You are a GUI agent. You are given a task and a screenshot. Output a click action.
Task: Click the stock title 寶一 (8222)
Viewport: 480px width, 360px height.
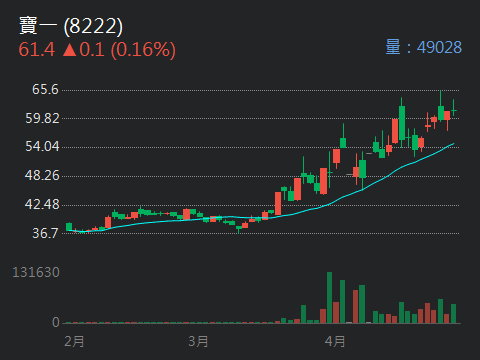(x=71, y=26)
